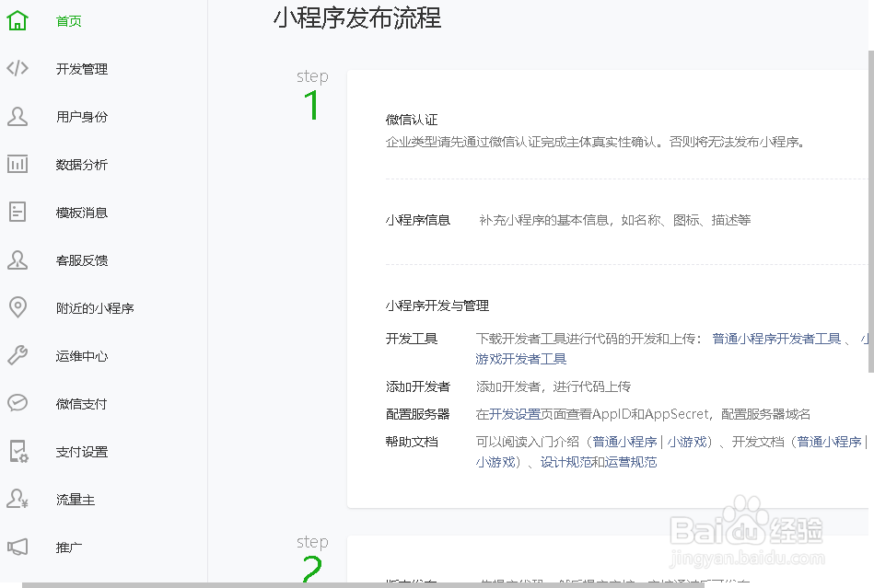The width and height of the screenshot is (874, 588).
Task: Click the bar chart icon for 数据分析
Action: 17,165
